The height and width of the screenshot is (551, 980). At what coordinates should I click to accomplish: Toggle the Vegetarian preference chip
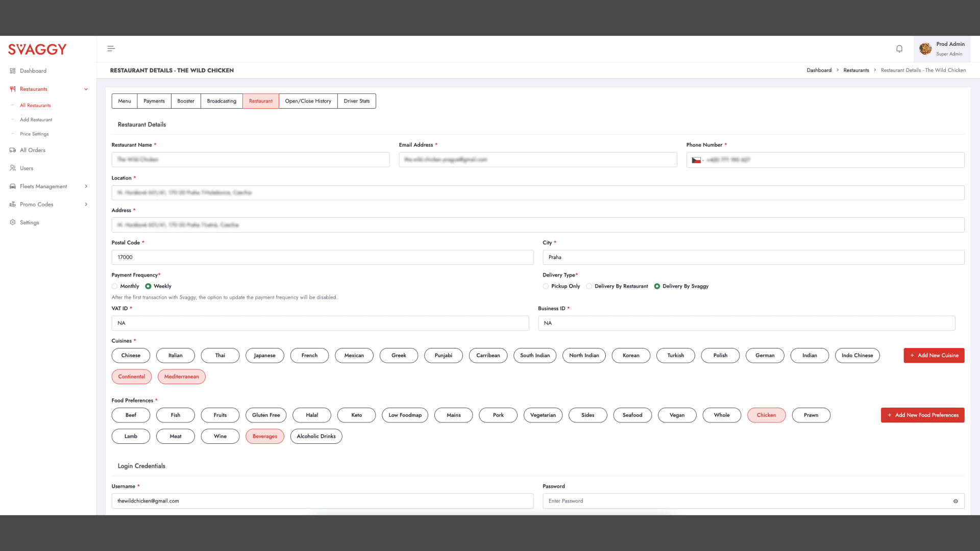pyautogui.click(x=543, y=415)
